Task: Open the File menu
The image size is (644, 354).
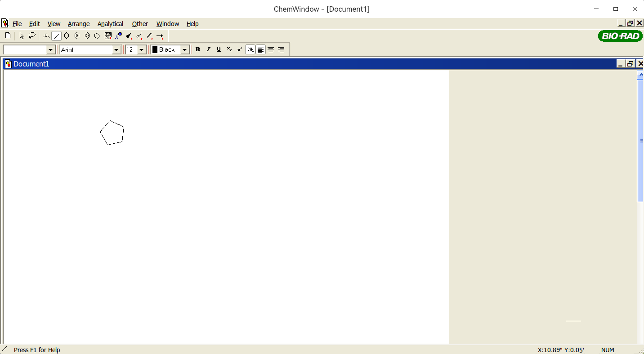Action: [x=17, y=24]
